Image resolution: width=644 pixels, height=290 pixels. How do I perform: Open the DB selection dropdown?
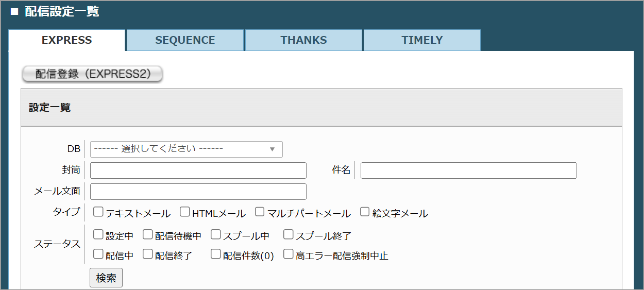186,149
